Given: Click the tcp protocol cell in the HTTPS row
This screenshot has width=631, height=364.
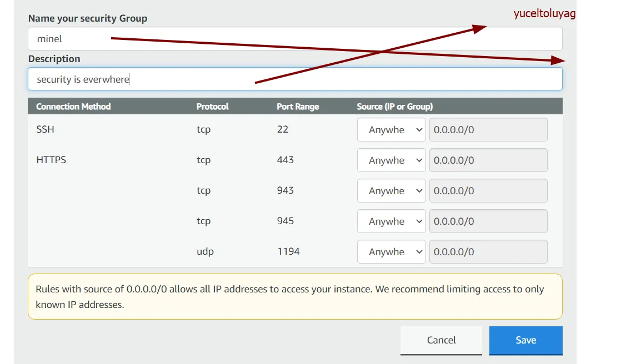Looking at the screenshot, I should point(203,160).
